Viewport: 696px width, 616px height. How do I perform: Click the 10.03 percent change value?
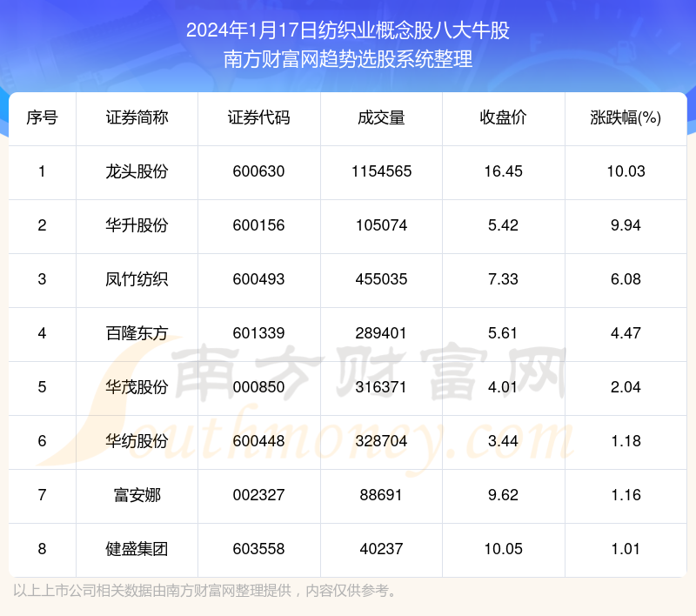pyautogui.click(x=626, y=171)
